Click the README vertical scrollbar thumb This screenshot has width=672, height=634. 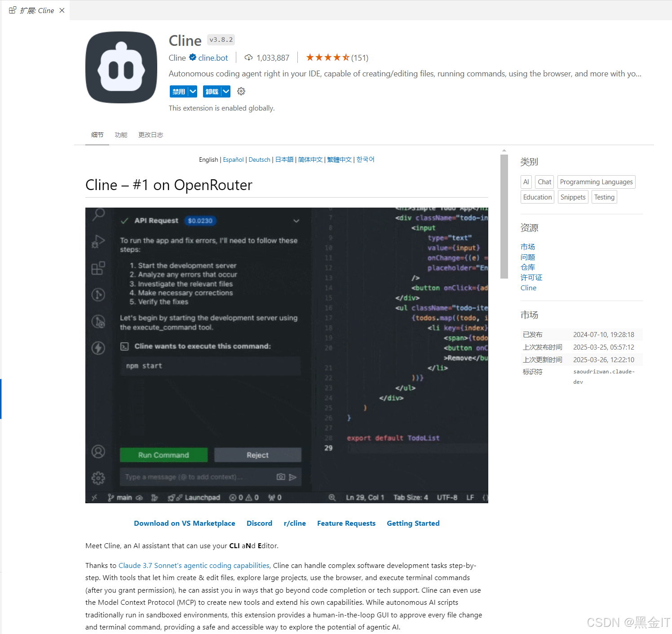pos(504,217)
